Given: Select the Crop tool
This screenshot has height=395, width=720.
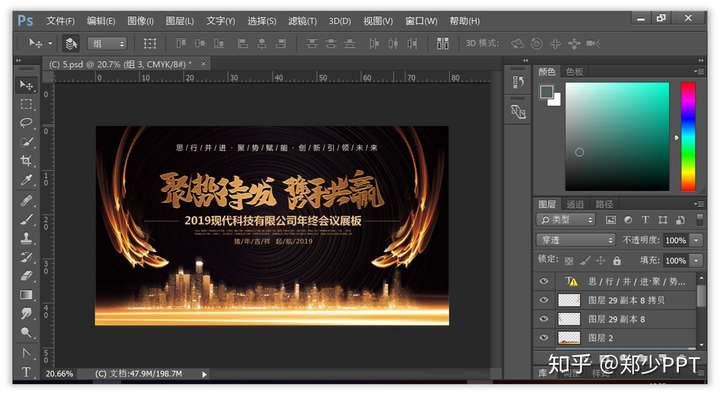Looking at the screenshot, I should point(26,161).
